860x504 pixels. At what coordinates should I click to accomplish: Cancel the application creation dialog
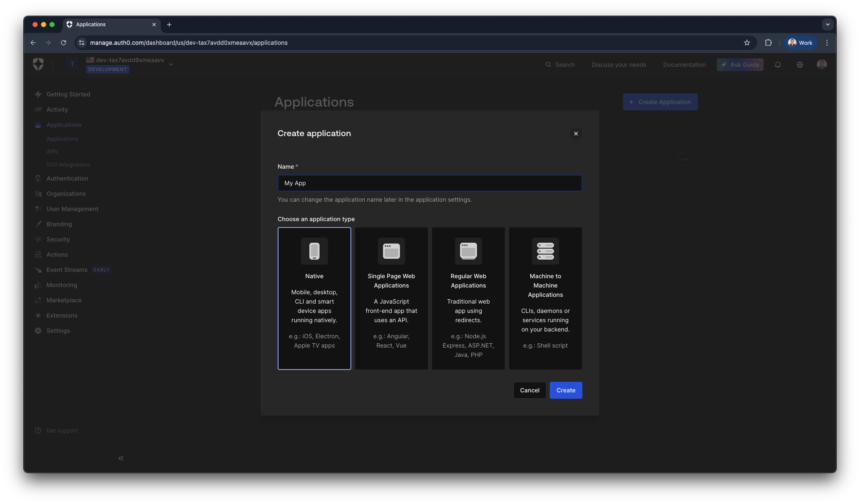(529, 390)
